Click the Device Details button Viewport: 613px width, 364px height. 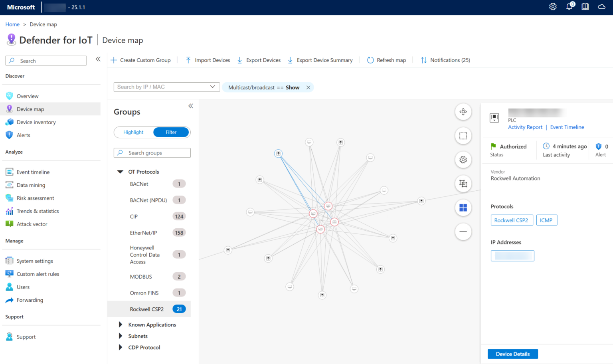[x=512, y=354]
